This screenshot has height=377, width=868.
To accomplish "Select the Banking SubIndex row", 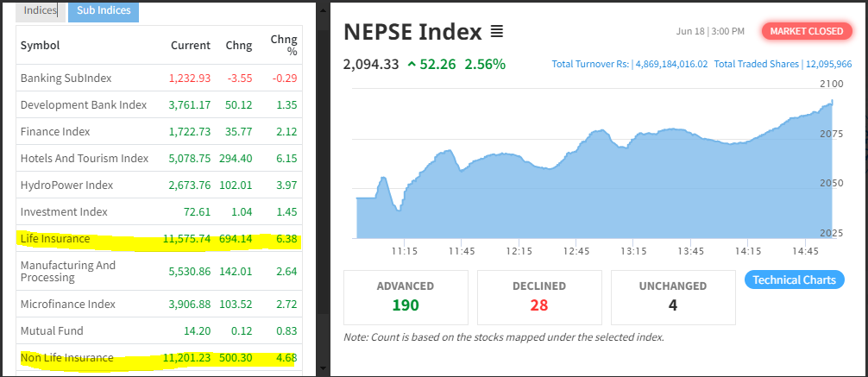I will (66, 78).
